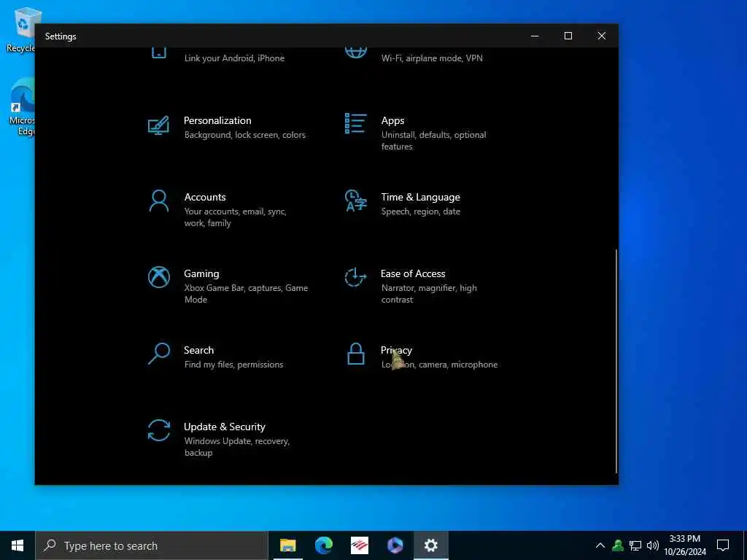The width and height of the screenshot is (747, 560).
Task: Go to Apps settings title
Action: coord(392,120)
